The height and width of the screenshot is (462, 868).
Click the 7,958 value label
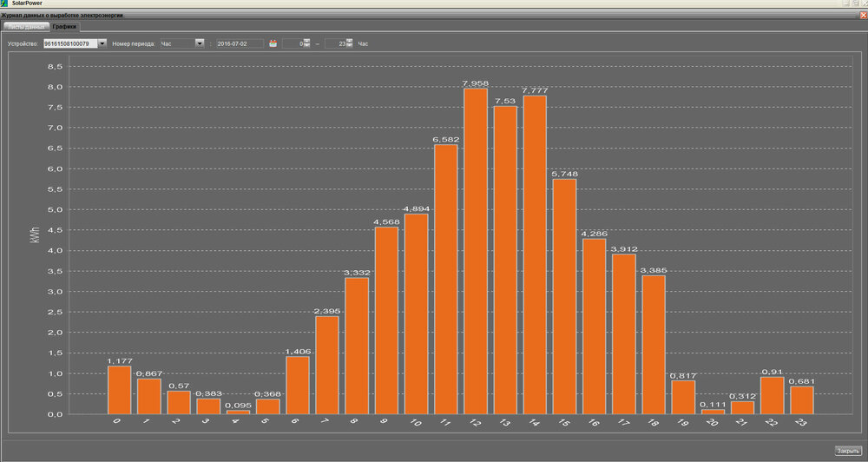pyautogui.click(x=476, y=83)
